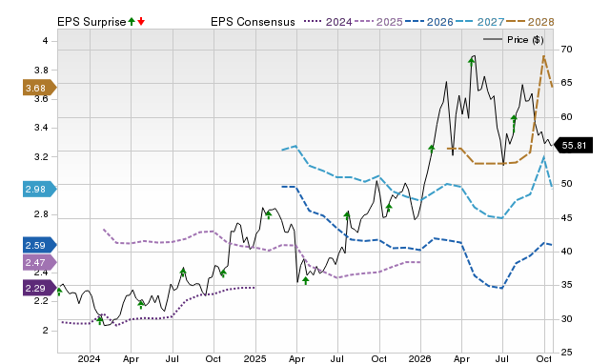
Task: Click the 2026 x-axis label
Action: 419,358
